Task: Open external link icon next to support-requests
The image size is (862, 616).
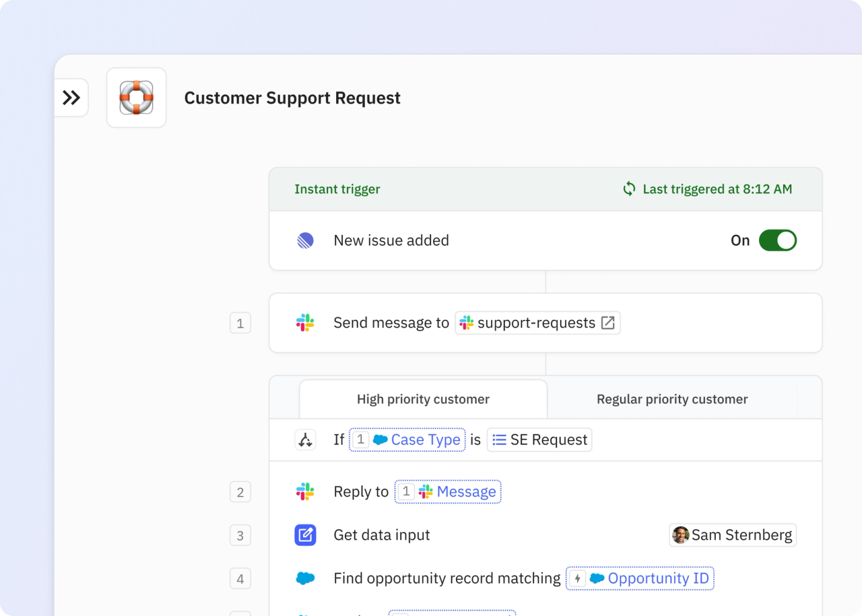Action: tap(607, 323)
